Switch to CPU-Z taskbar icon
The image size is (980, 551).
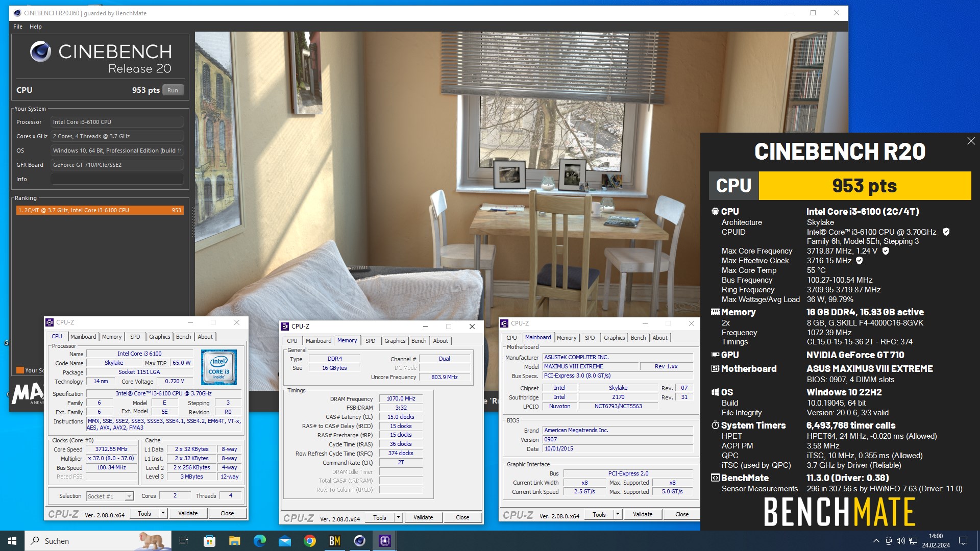coord(385,541)
